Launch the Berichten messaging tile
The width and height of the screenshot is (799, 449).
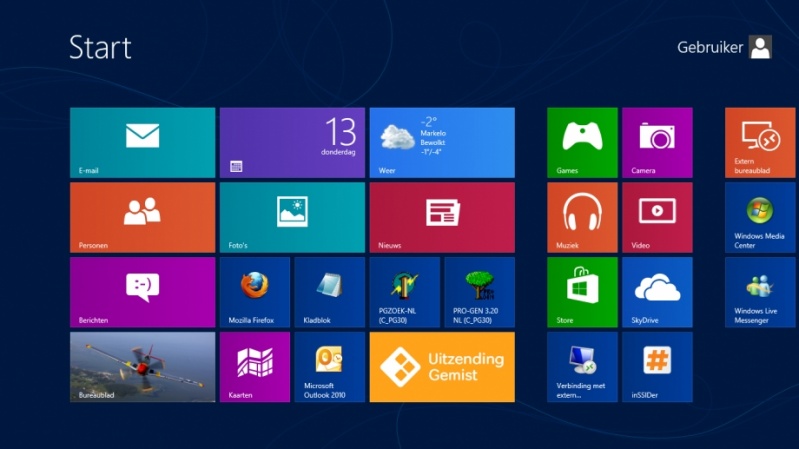point(143,292)
